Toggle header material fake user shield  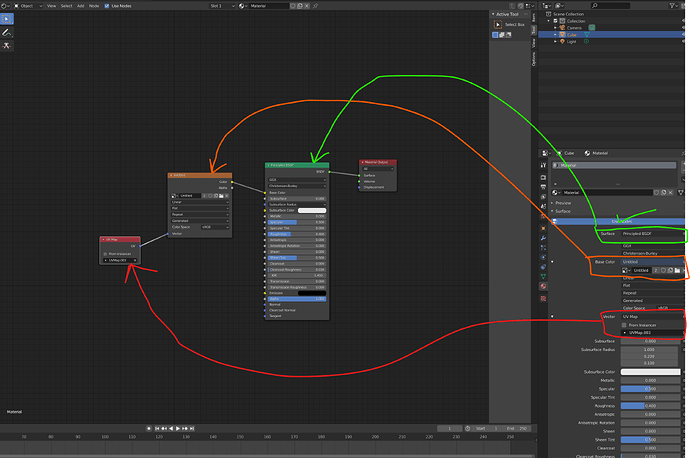pyautogui.click(x=293, y=6)
